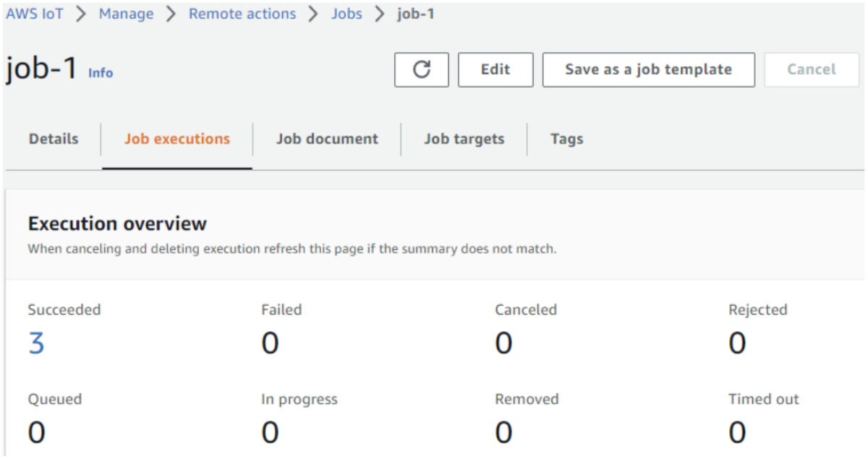Image resolution: width=868 pixels, height=472 pixels.
Task: Select the Canceled executions count
Action: pos(503,343)
